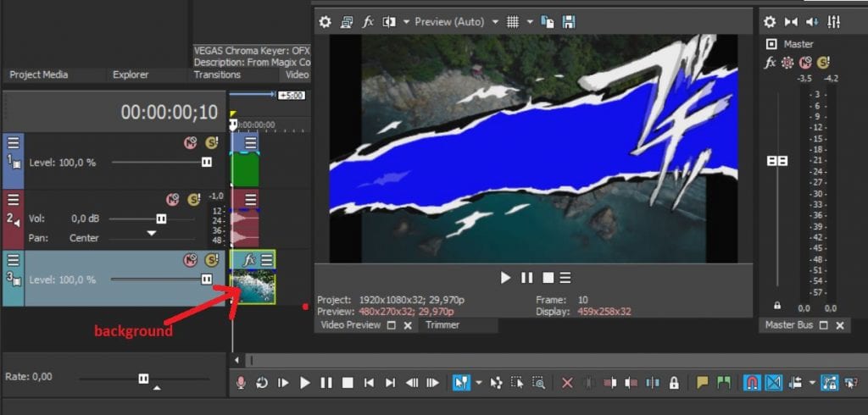Open Video Output FX in preview toolbar
The image size is (868, 415).
tap(368, 22)
